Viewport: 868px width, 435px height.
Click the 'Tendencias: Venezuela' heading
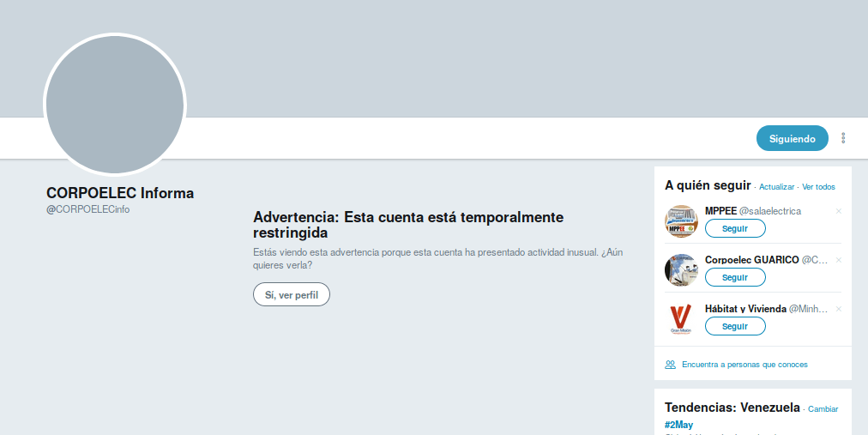tap(732, 408)
